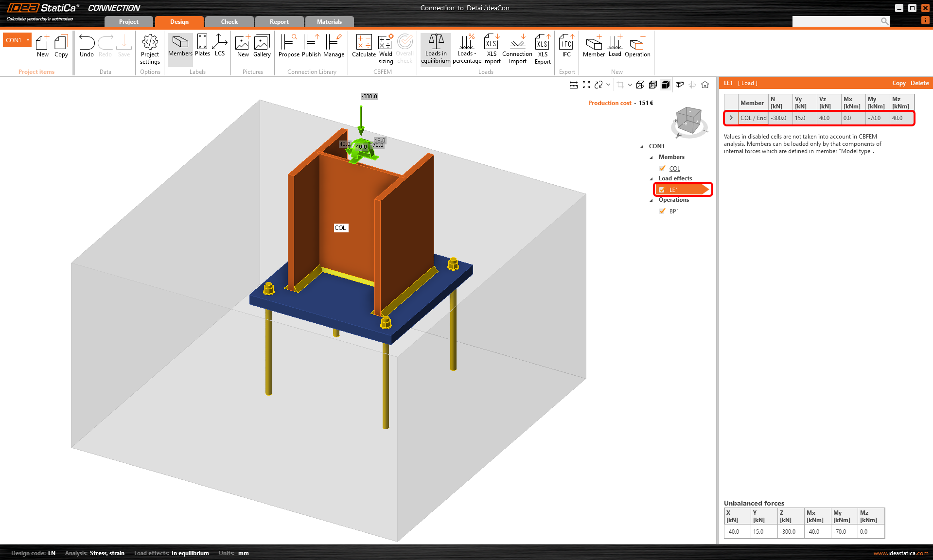Open the CON1 project item dropdown

click(x=28, y=40)
